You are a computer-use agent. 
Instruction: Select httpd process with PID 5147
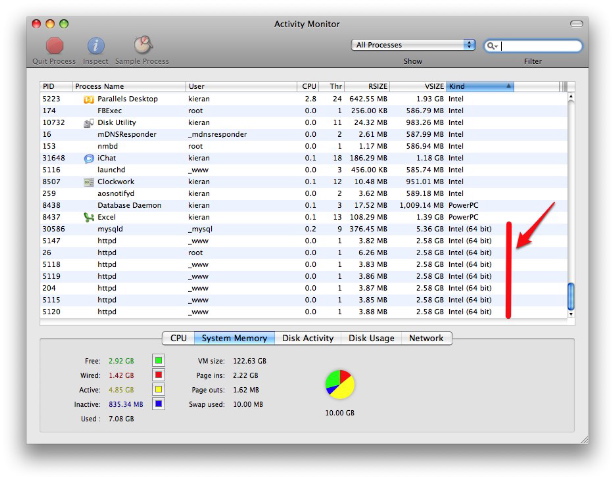(x=304, y=241)
